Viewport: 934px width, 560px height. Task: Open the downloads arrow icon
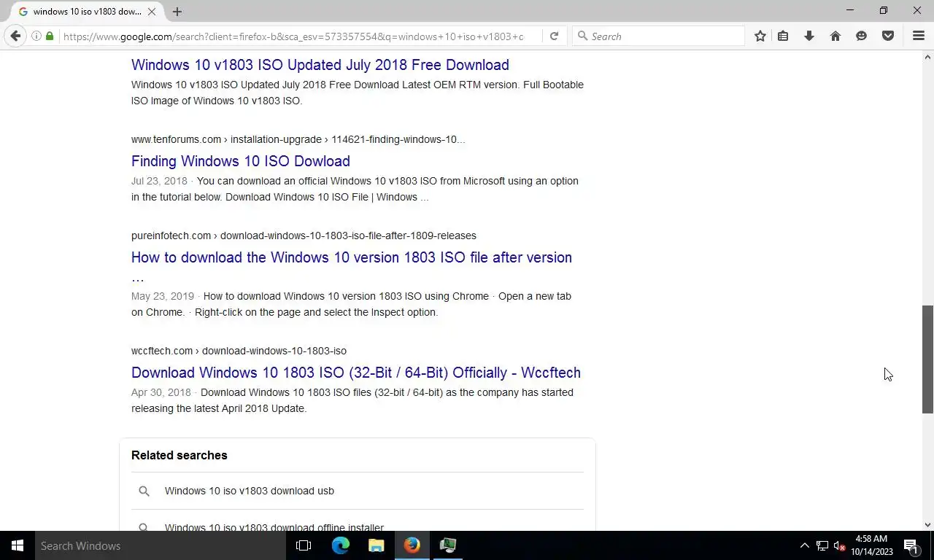pos(809,36)
